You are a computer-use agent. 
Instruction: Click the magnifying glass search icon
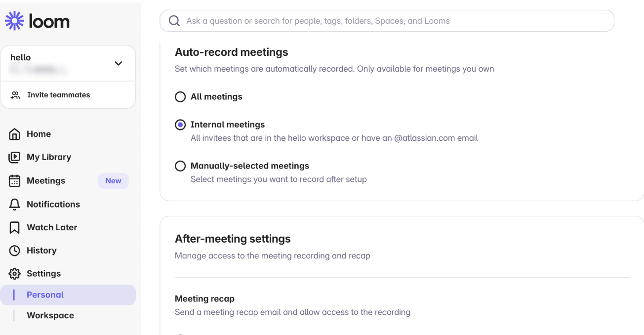coord(174,21)
